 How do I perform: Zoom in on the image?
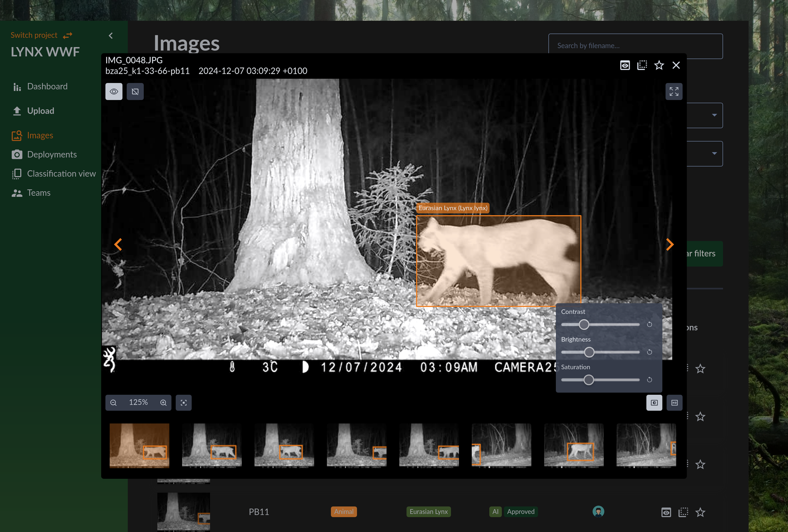163,403
